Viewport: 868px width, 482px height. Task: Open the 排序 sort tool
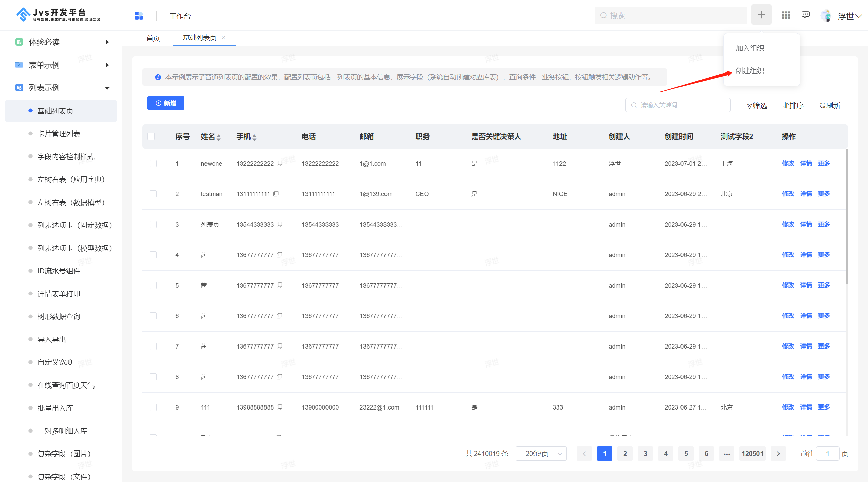tap(793, 105)
